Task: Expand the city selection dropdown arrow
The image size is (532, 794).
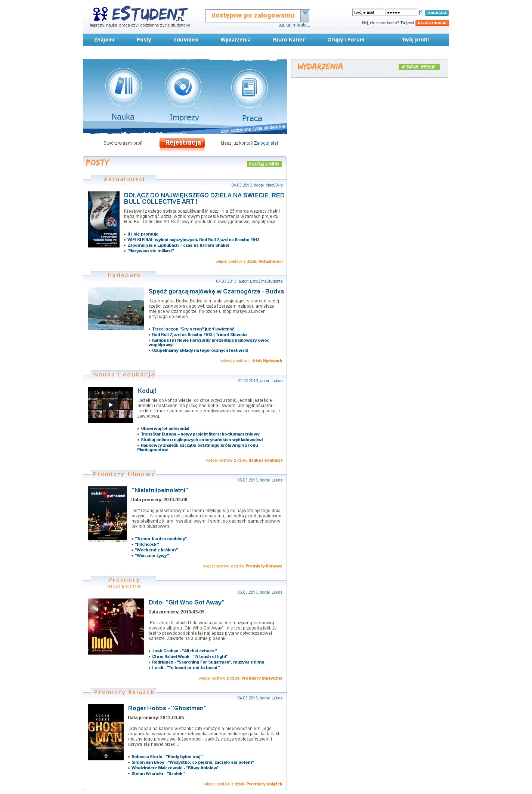Action: click(305, 16)
